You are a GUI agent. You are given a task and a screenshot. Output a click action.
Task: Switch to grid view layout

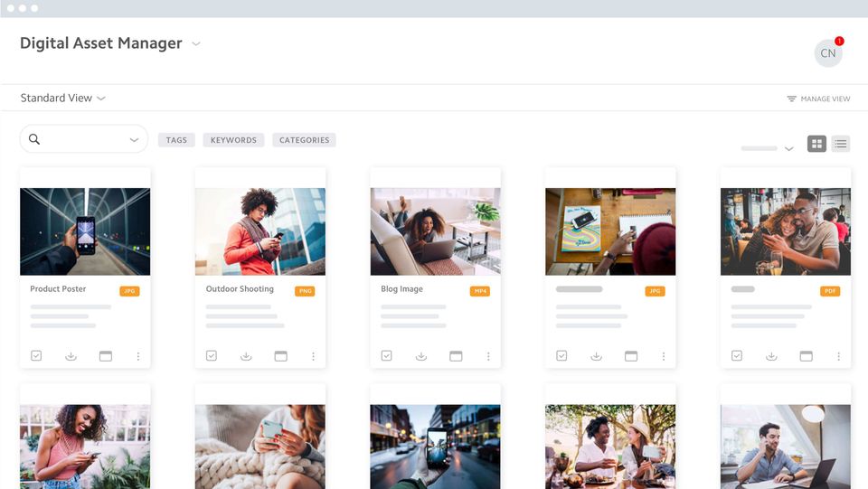coord(816,144)
